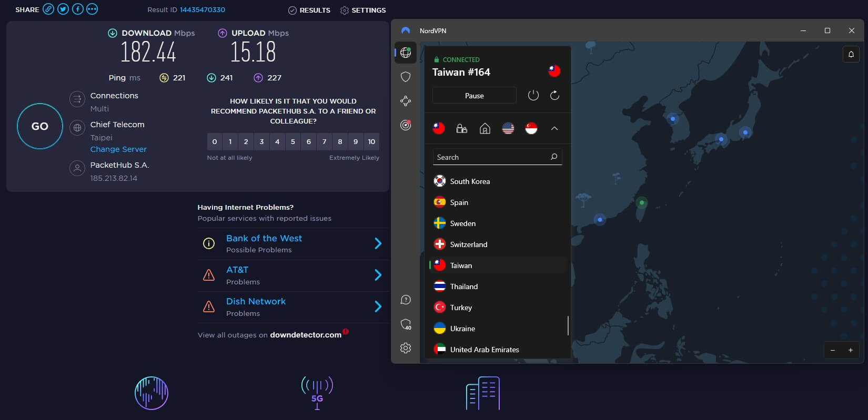The width and height of the screenshot is (868, 420).
Task: Click the copy link share icon
Action: [x=48, y=9]
